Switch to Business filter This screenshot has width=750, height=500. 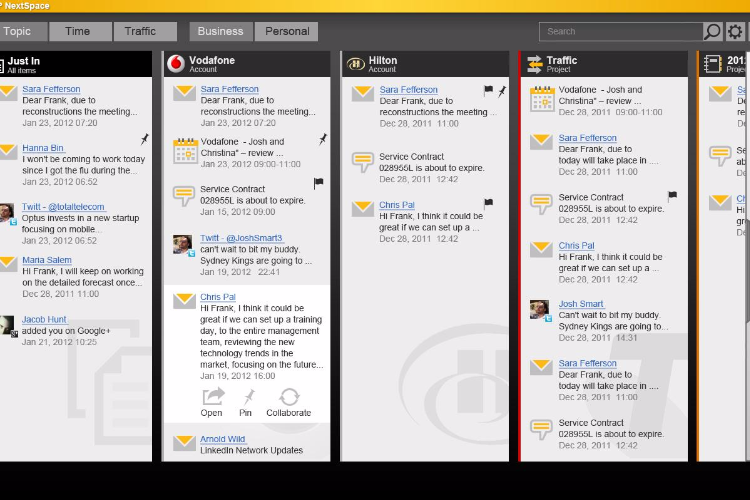point(221,32)
